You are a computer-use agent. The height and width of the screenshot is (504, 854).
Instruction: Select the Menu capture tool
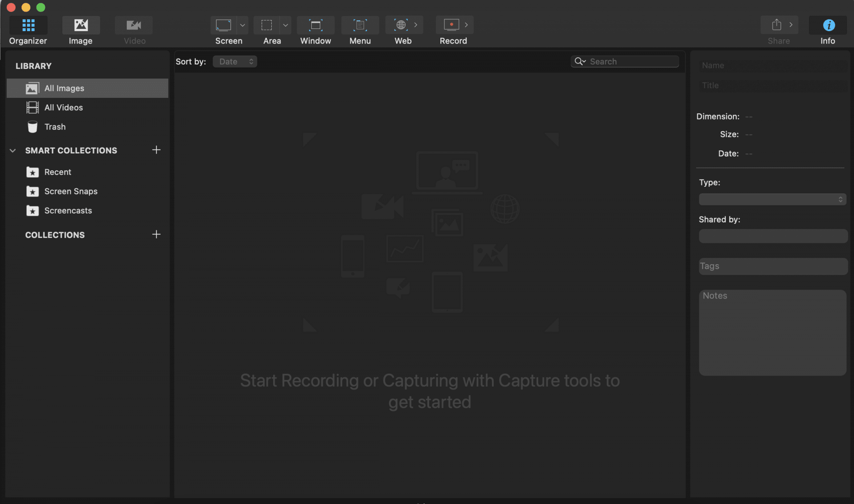click(x=360, y=25)
